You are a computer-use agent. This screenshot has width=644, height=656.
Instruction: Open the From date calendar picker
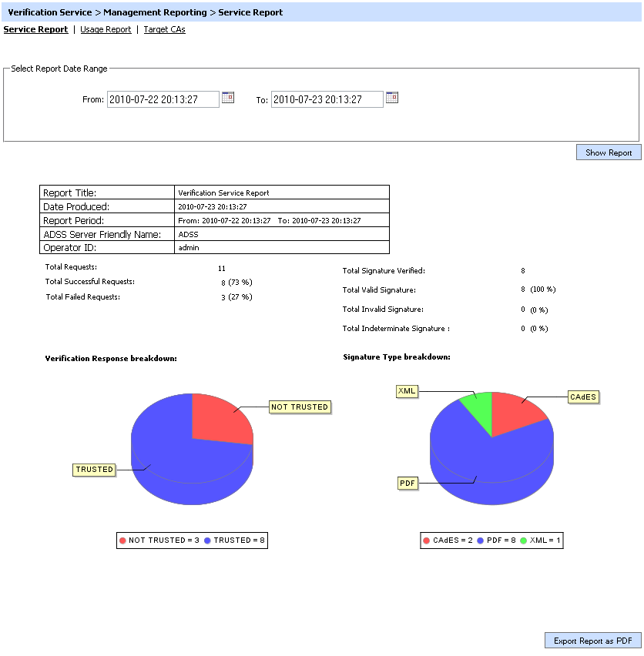[227, 98]
